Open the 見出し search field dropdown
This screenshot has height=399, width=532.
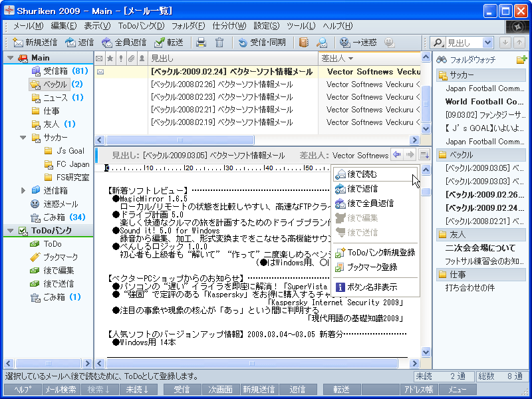coord(488,43)
